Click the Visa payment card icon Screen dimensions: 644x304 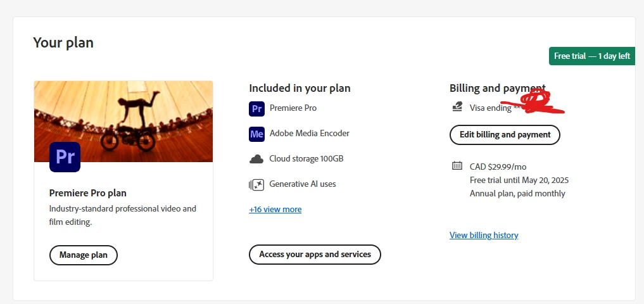[x=457, y=107]
